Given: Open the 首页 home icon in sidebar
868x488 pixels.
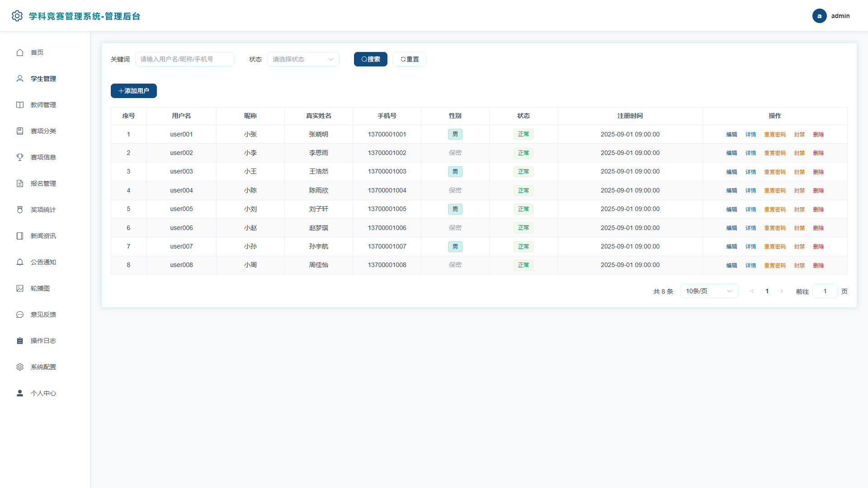Looking at the screenshot, I should (20, 52).
